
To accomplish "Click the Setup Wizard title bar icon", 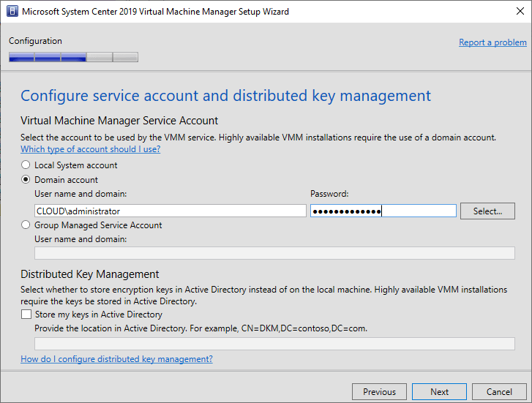I will [x=12, y=12].
